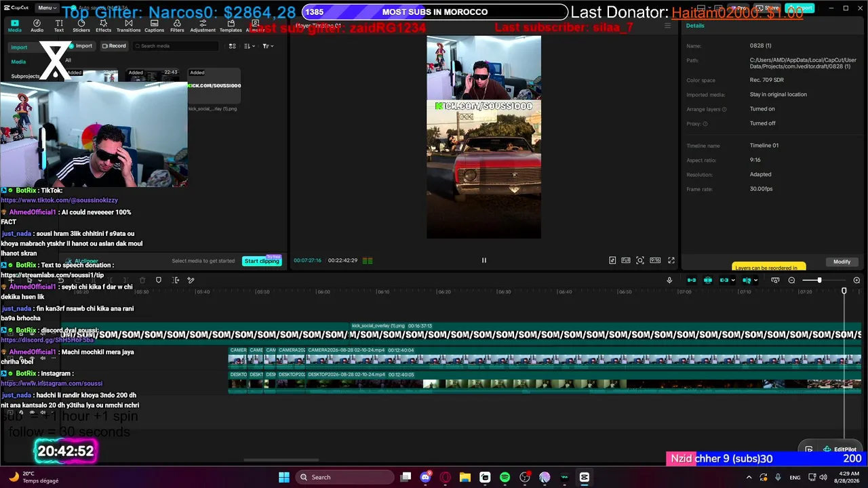Open the Effects panel

point(103,26)
